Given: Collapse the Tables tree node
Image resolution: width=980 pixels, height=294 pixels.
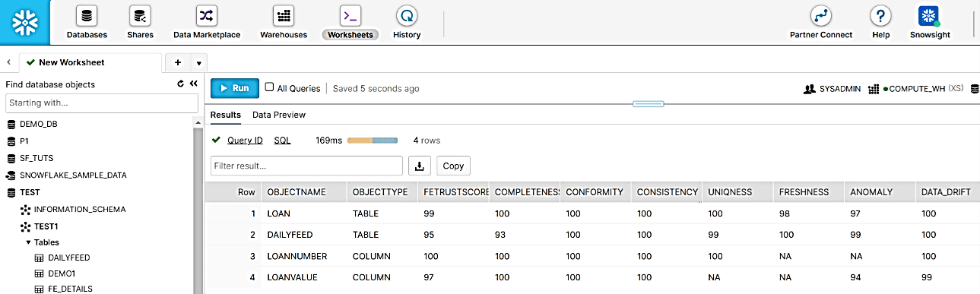Looking at the screenshot, I should click(29, 242).
